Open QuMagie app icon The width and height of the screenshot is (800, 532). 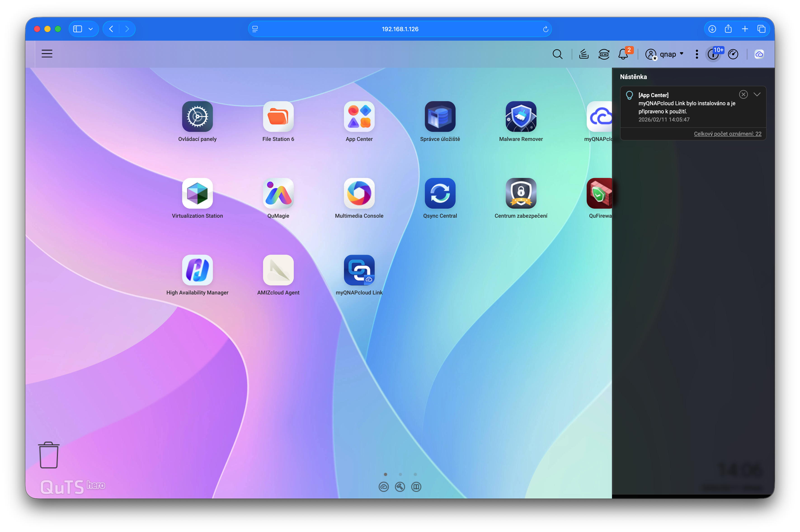(x=278, y=193)
